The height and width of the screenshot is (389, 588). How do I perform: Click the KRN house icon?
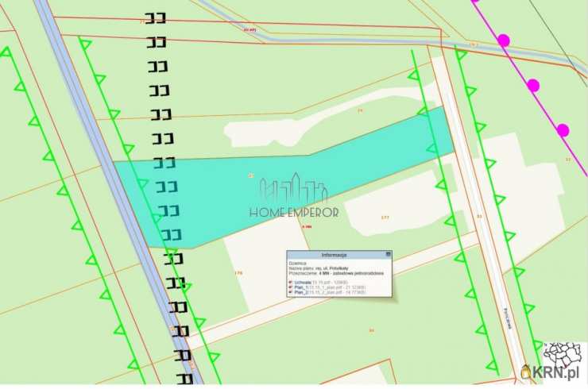coord(525,372)
